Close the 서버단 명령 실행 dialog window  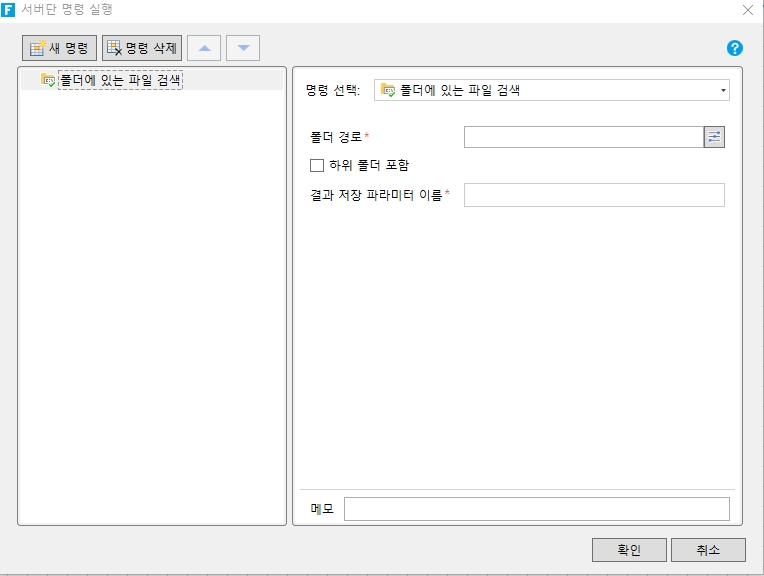[x=747, y=10]
